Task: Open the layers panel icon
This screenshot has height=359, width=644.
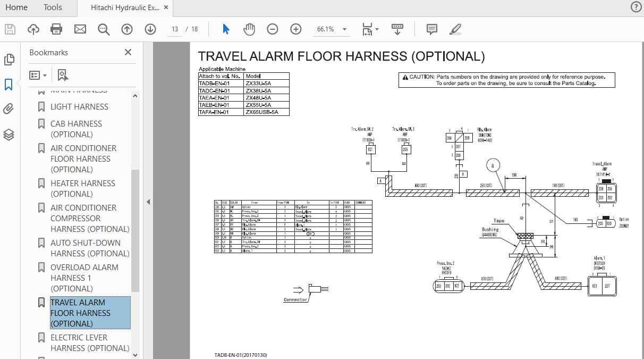Action: 9,135
